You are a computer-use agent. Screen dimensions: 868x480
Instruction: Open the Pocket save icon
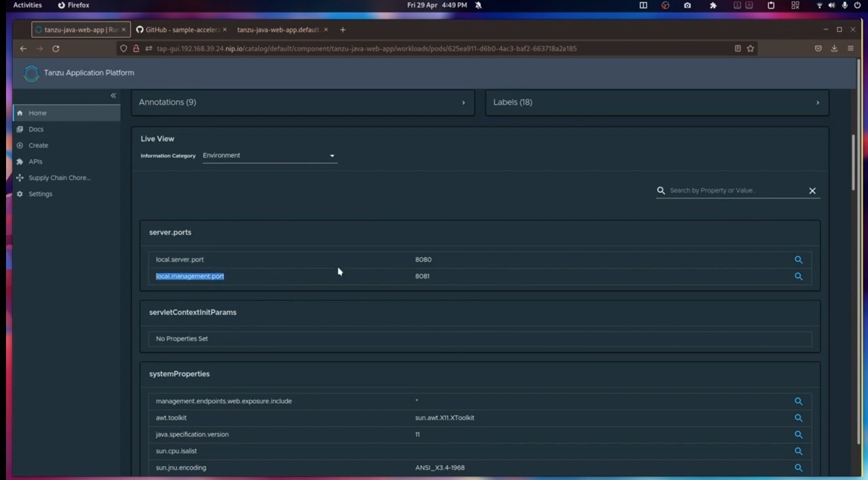coord(818,49)
